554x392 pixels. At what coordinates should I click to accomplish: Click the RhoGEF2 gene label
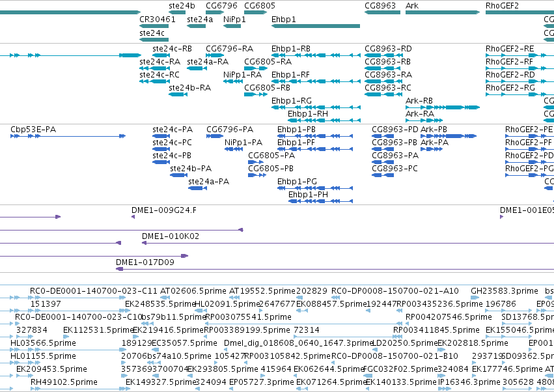point(502,6)
